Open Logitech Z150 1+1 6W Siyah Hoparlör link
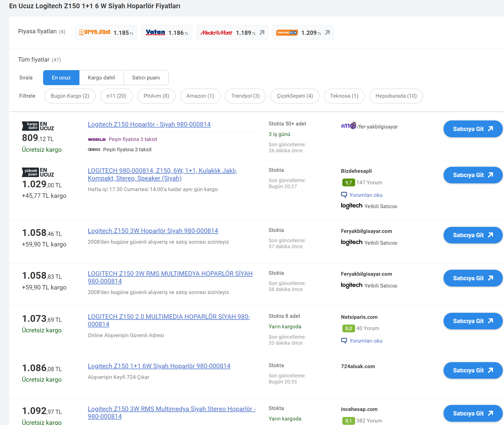The width and height of the screenshot is (504, 425). tap(159, 366)
